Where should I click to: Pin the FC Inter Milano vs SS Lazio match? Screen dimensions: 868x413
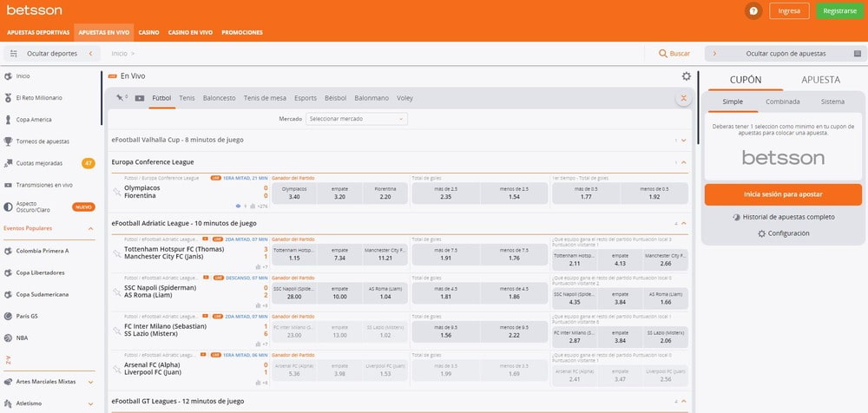117,331
